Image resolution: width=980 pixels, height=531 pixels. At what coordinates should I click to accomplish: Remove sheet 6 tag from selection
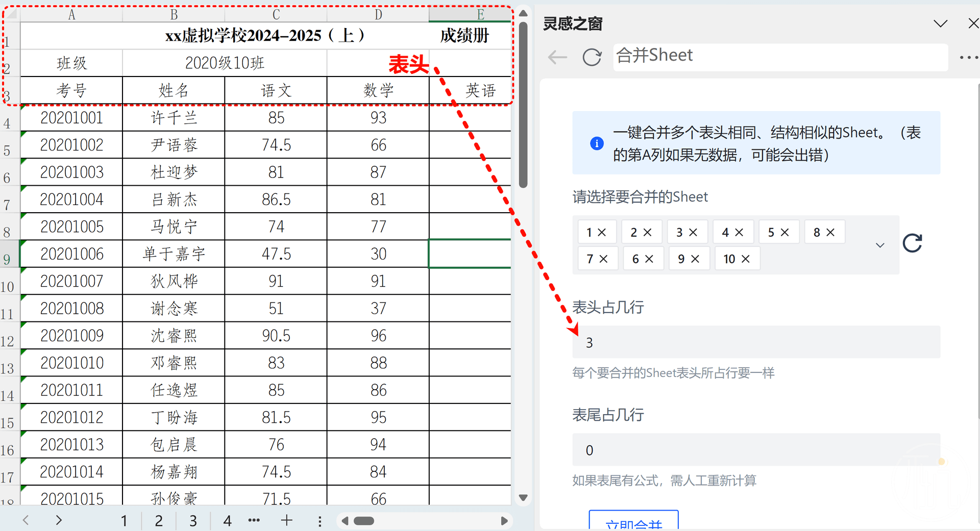pos(649,259)
